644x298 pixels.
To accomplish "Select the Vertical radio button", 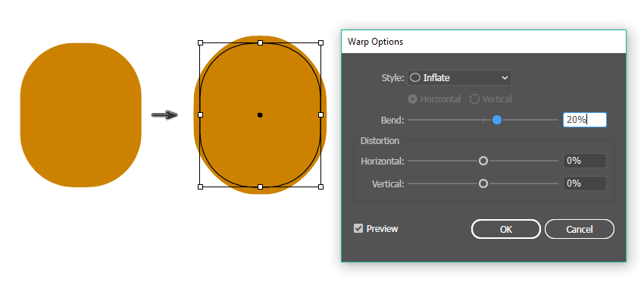I will (x=474, y=99).
